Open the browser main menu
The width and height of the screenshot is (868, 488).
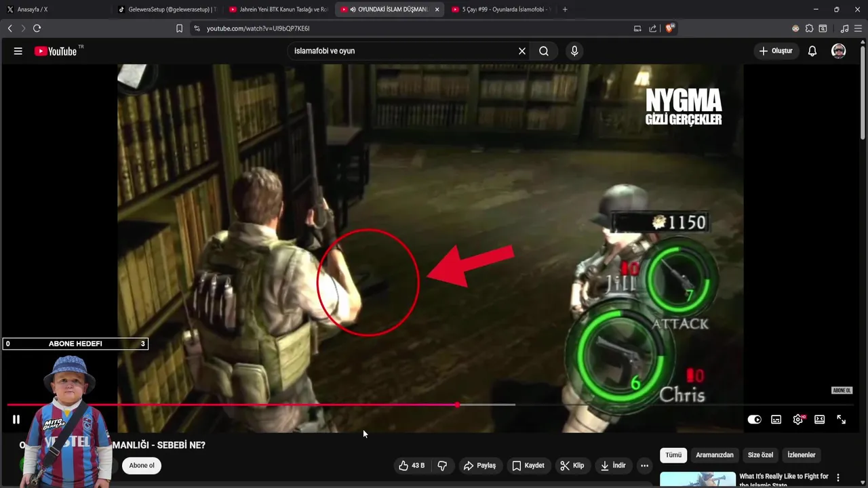[858, 28]
